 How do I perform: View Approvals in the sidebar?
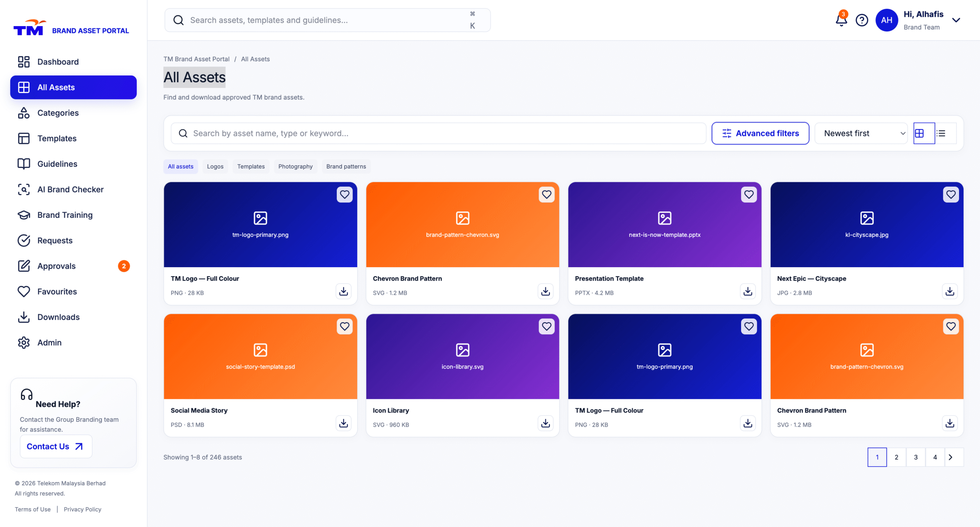(x=73, y=266)
